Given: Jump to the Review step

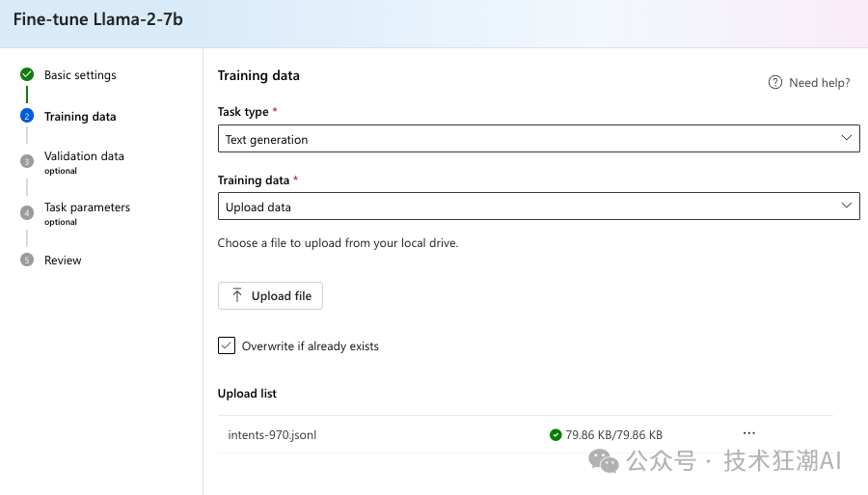Looking at the screenshot, I should click(63, 261).
